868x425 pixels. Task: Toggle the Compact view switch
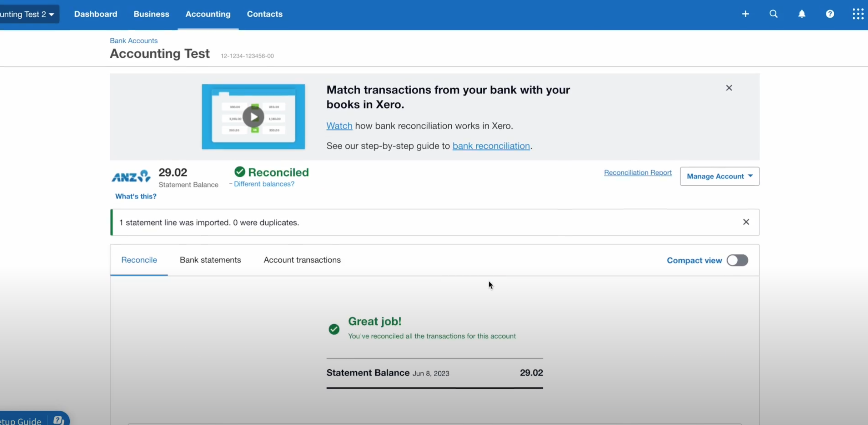click(x=737, y=260)
